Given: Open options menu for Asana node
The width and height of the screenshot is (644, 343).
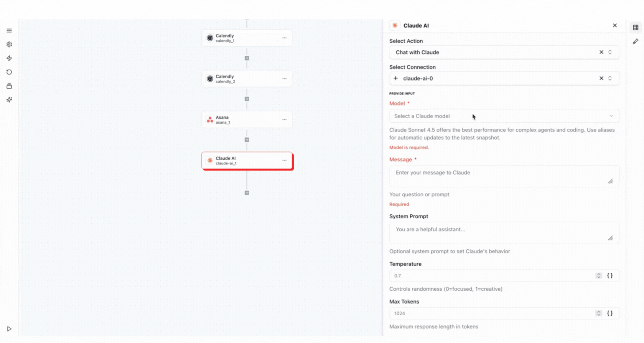Looking at the screenshot, I should click(x=284, y=119).
